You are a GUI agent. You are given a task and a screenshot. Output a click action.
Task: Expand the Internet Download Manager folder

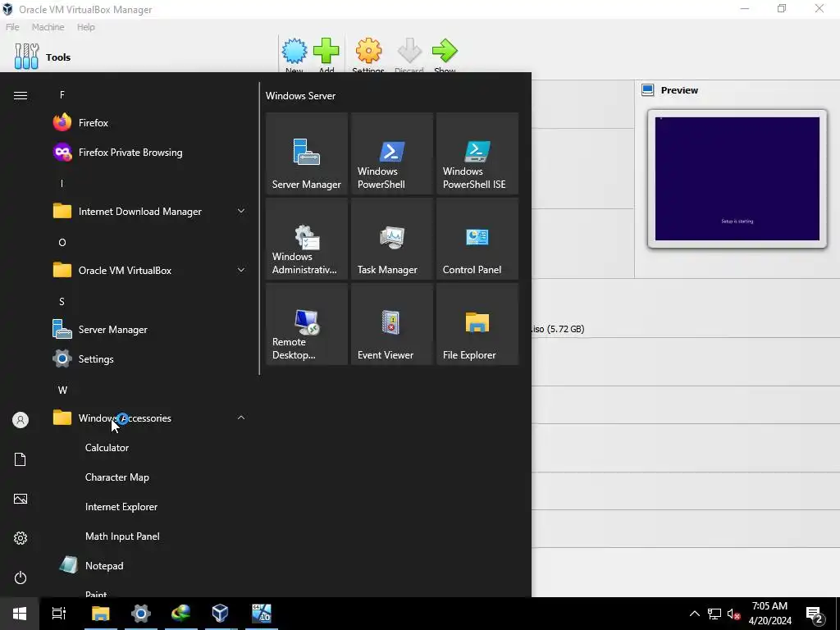pos(241,211)
